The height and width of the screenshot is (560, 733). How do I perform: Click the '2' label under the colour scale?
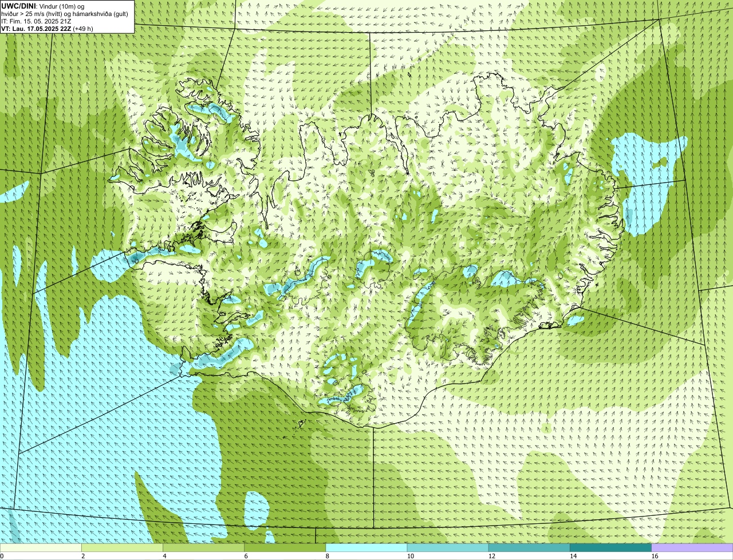pyautogui.click(x=83, y=556)
